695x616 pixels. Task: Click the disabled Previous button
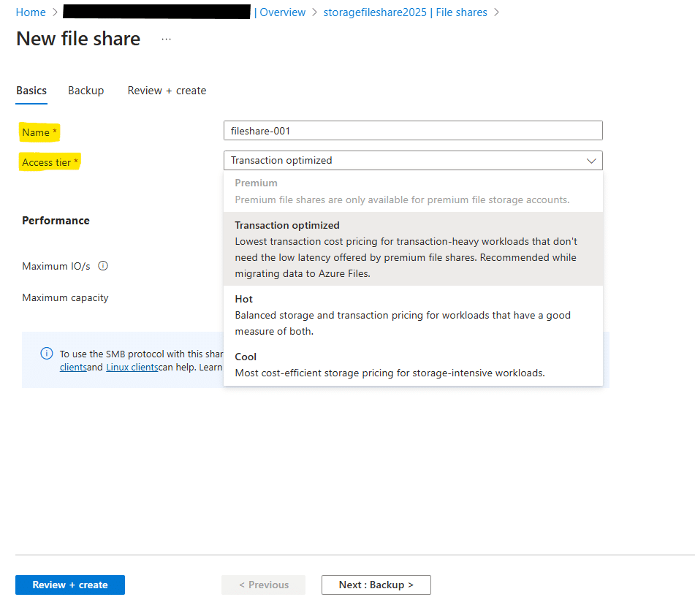coord(264,585)
